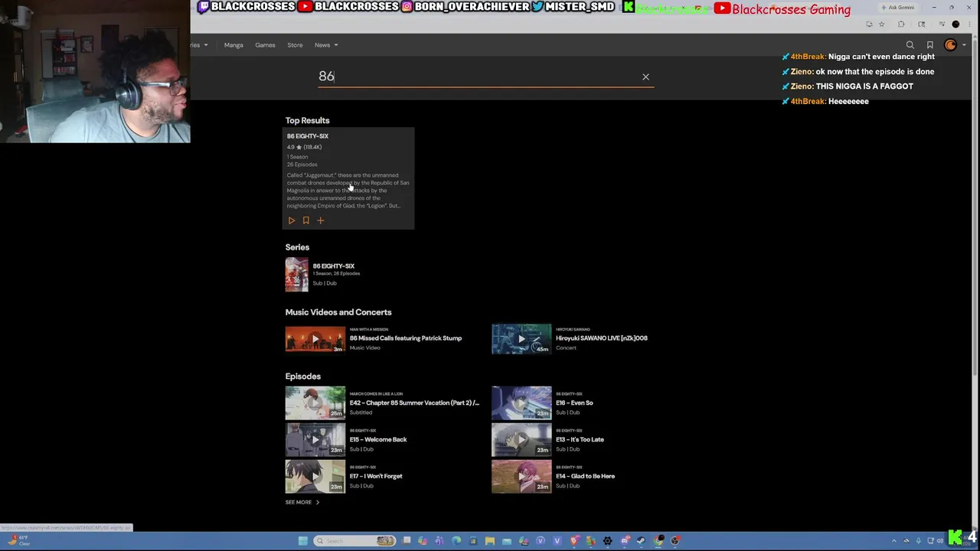Screen dimensions: 980x551
Task: Play E42 Chapter 85 Summer Vacation thumbnail
Action: point(315,403)
